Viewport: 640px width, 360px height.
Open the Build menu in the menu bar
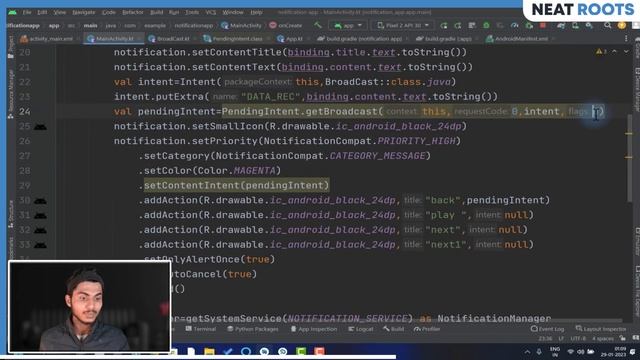pyautogui.click(x=156, y=12)
